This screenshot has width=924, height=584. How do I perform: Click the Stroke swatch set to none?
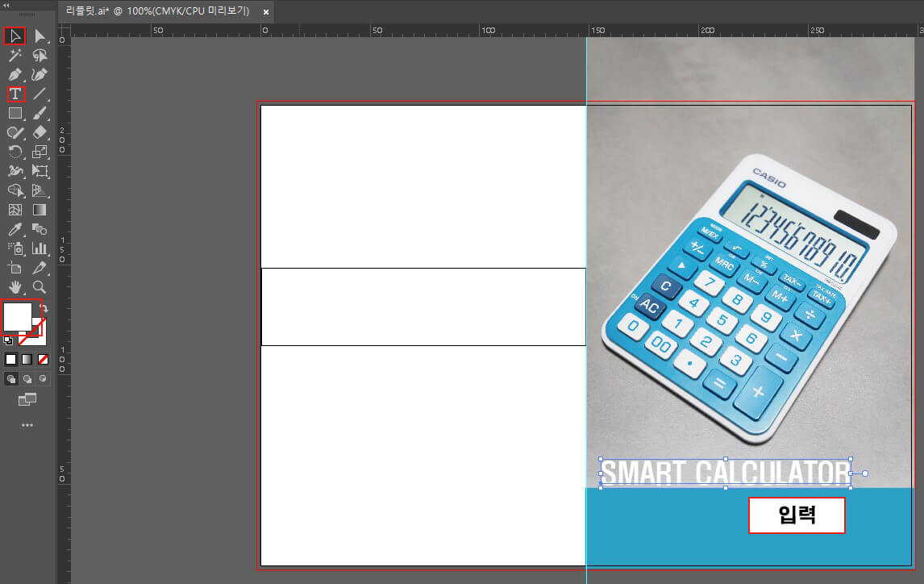tap(39, 338)
